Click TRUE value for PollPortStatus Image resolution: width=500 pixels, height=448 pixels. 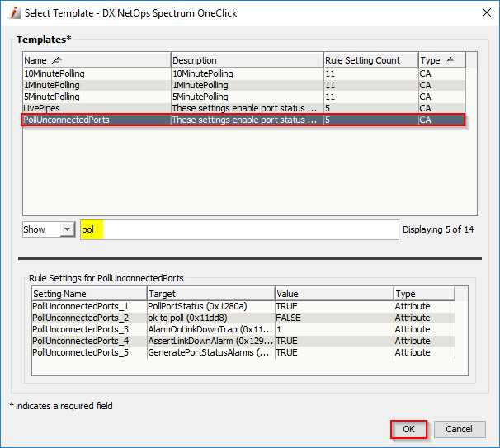pos(334,306)
